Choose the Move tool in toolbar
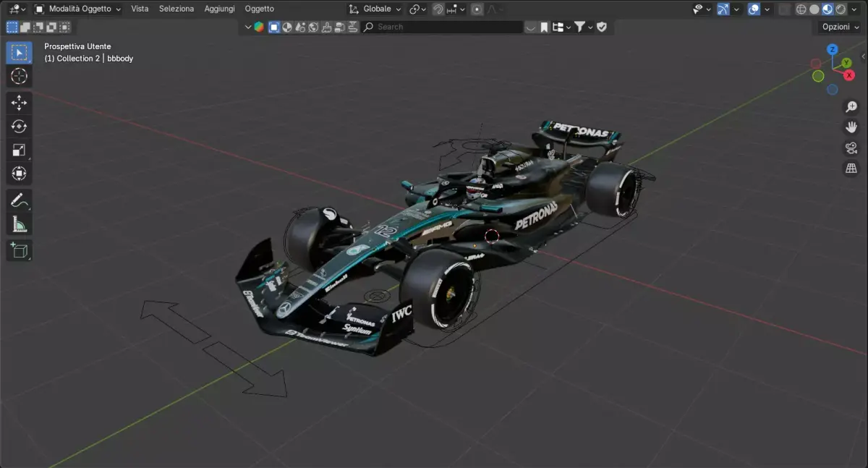This screenshot has height=468, width=868. [19, 103]
